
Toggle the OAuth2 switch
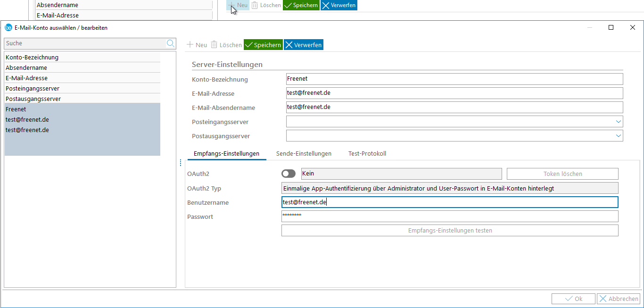pos(289,174)
